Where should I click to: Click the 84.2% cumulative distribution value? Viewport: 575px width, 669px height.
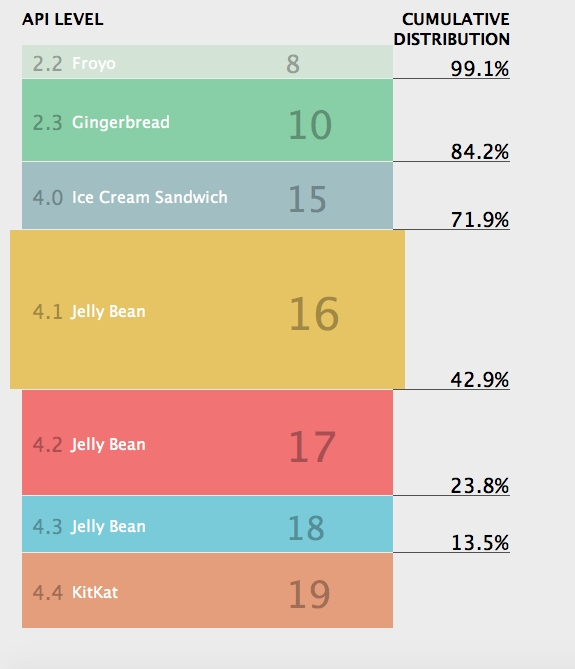pos(479,151)
